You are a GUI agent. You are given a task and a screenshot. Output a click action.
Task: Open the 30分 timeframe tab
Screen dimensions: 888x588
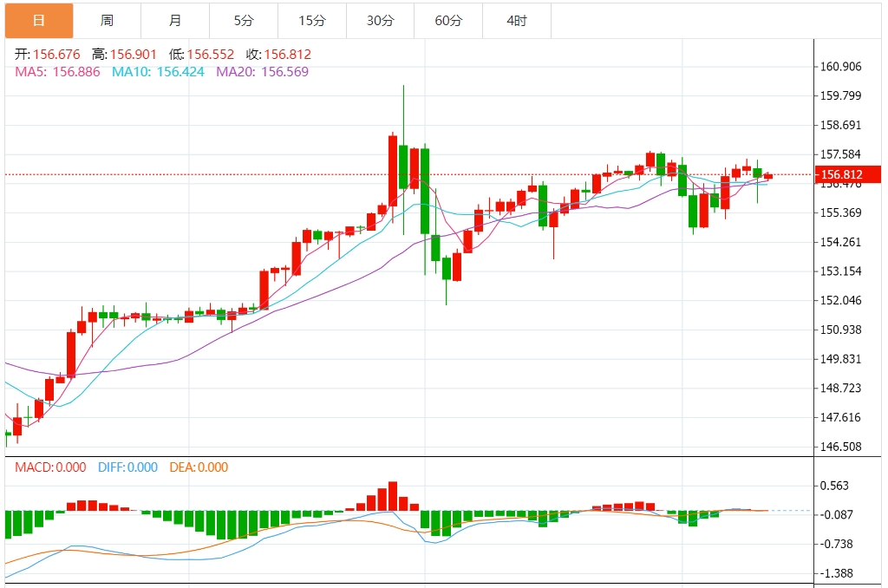pyautogui.click(x=381, y=21)
